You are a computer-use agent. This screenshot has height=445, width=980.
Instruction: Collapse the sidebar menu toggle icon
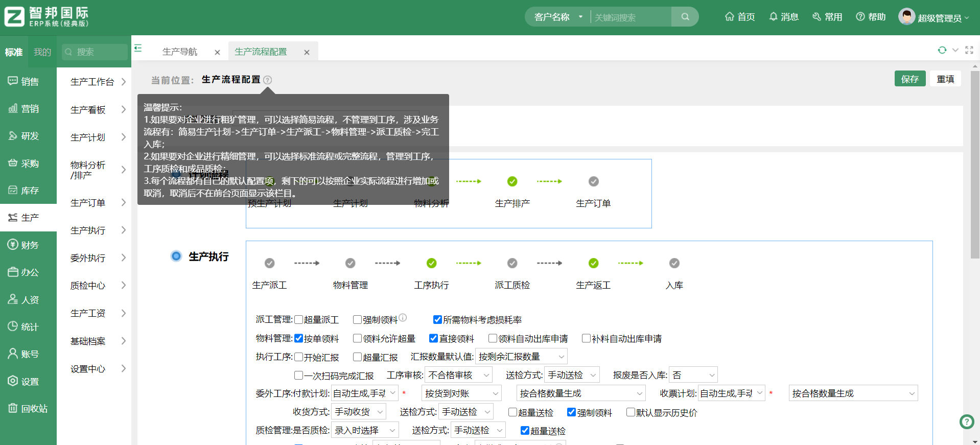pos(138,48)
